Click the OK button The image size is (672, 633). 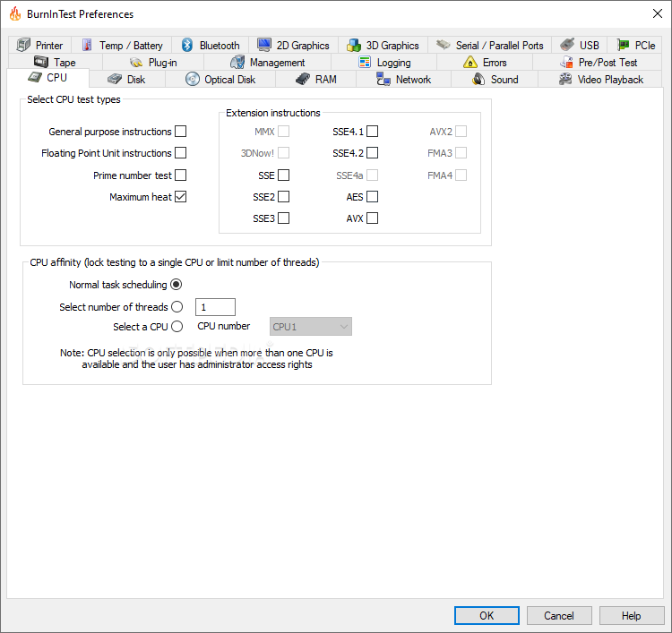click(487, 615)
